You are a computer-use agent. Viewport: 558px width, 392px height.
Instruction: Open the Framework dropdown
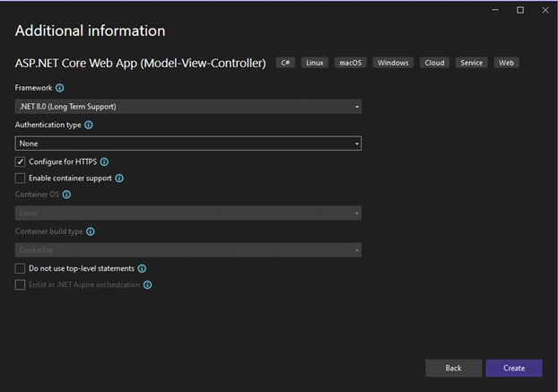click(x=188, y=107)
